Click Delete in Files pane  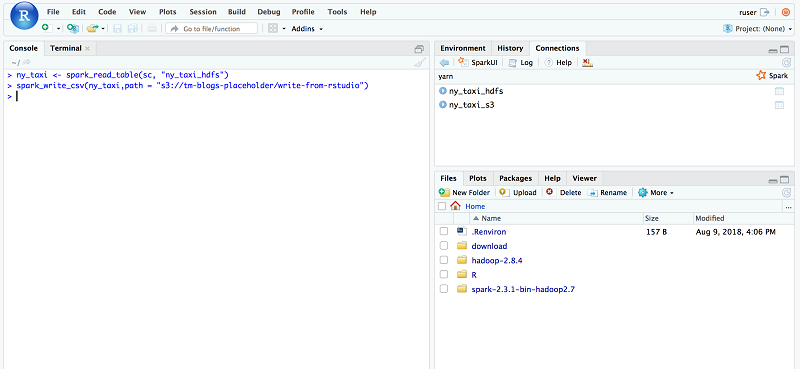(x=564, y=192)
